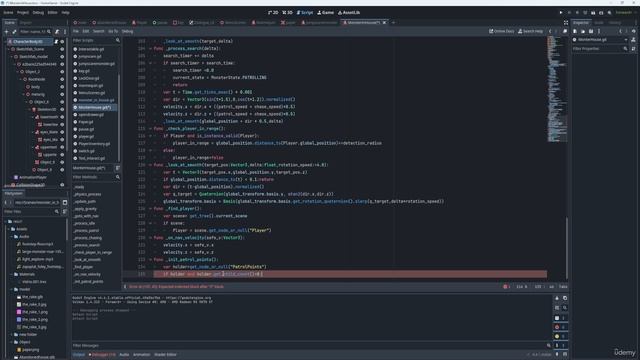Toggle visibility of the CharacterBody3D node

point(62,42)
